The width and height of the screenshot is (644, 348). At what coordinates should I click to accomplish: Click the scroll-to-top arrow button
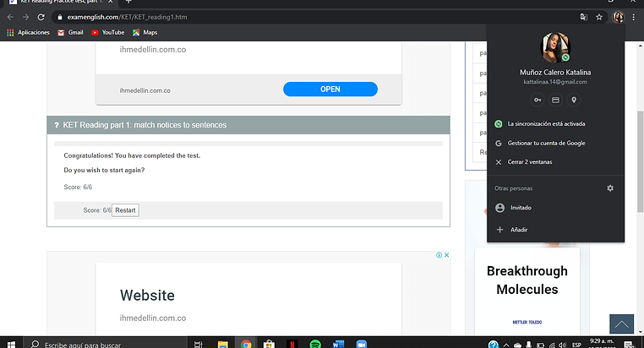[x=621, y=324]
